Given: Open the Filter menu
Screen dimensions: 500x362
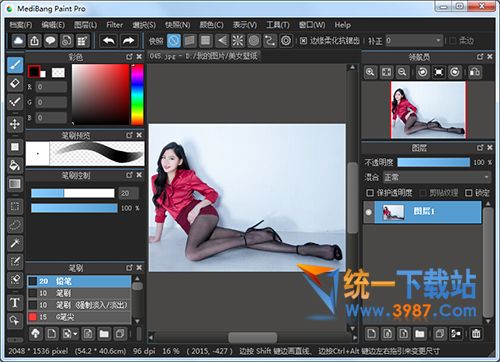Looking at the screenshot, I should pyautogui.click(x=114, y=25).
